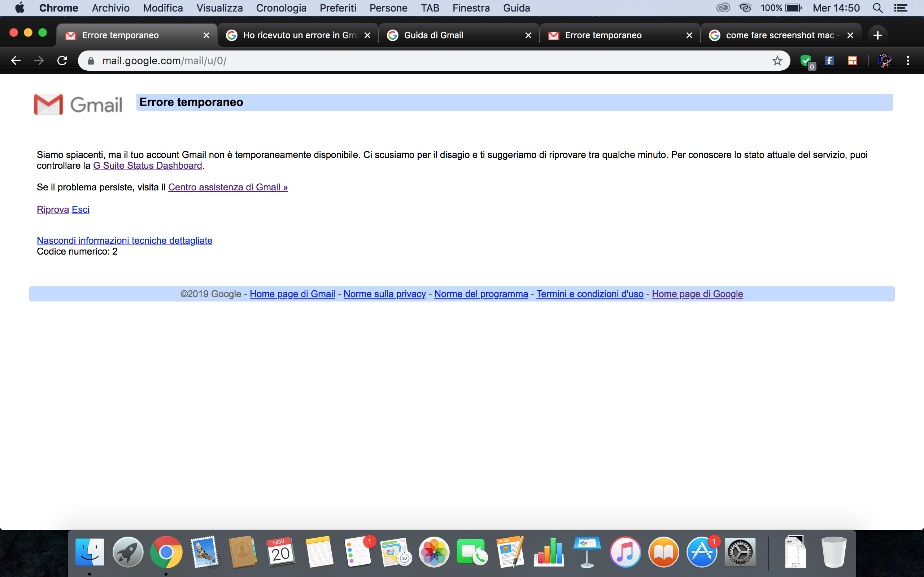
Task: Open the Facebook extension icon
Action: (829, 60)
